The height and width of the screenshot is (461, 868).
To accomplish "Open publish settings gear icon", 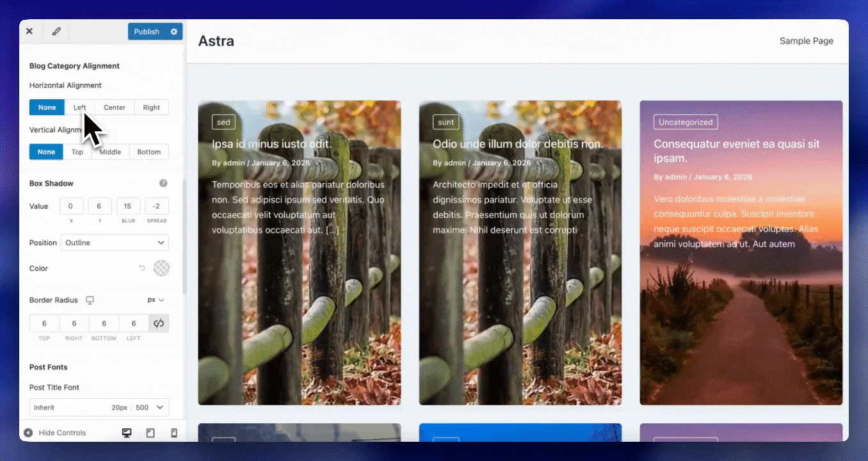I will pyautogui.click(x=173, y=31).
